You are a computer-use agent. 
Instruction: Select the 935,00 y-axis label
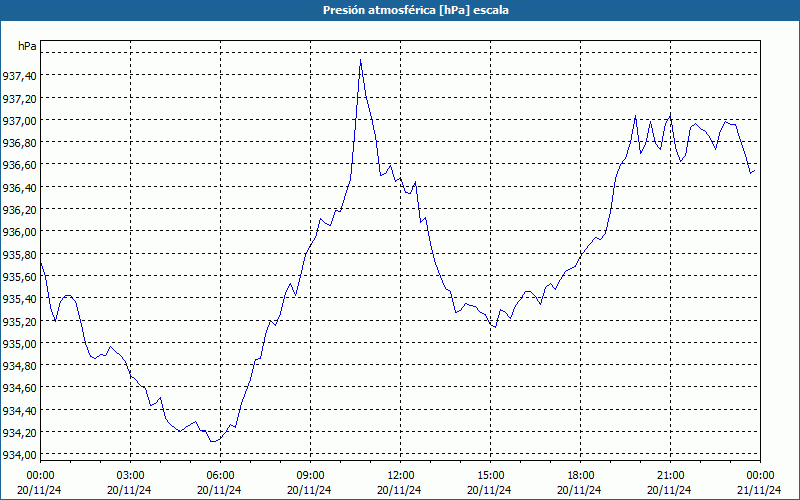[19, 343]
